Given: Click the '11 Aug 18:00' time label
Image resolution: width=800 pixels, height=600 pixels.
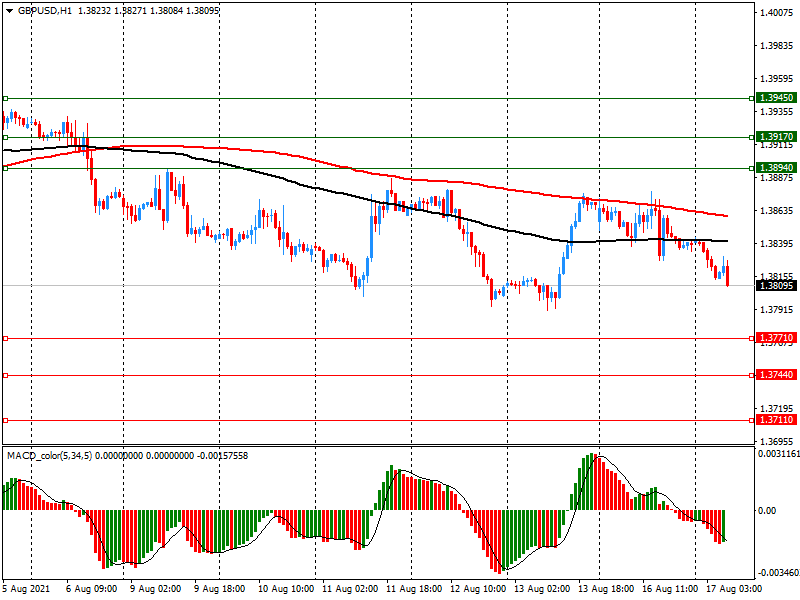Looking at the screenshot, I should [414, 589].
